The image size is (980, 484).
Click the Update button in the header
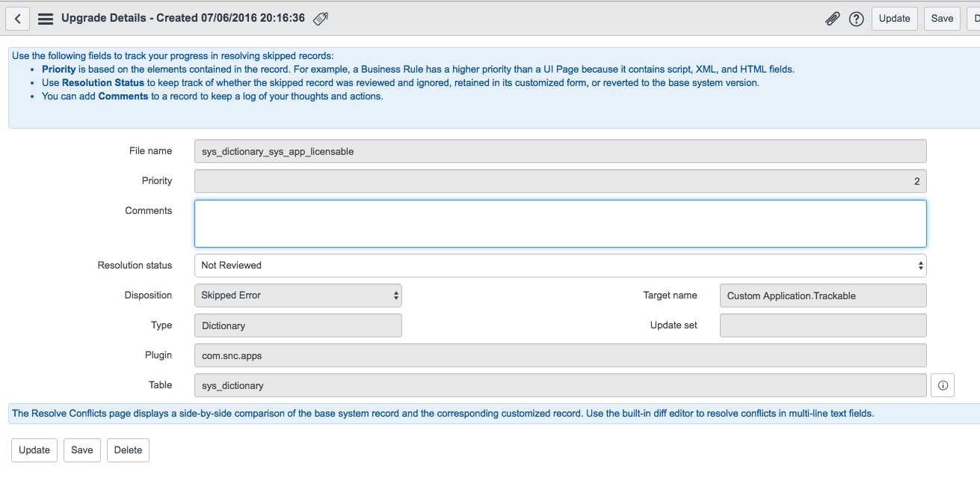894,18
